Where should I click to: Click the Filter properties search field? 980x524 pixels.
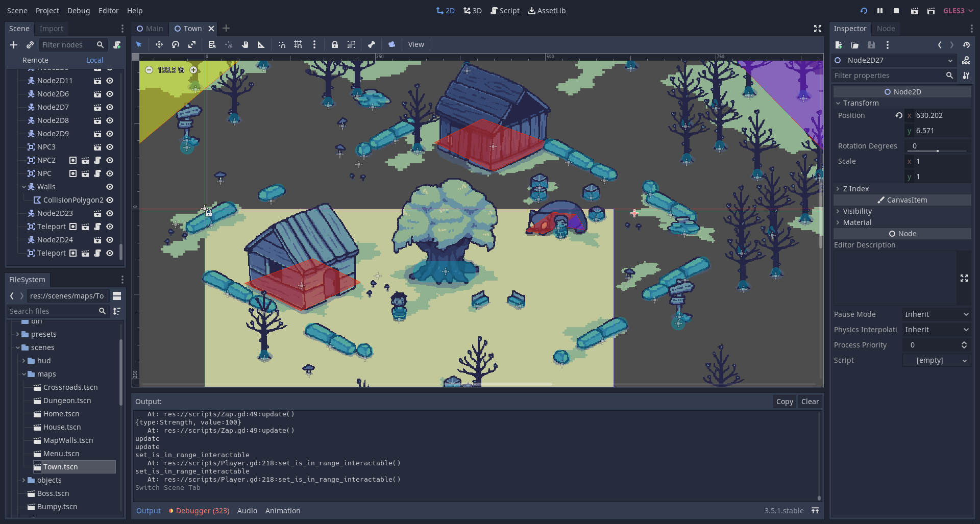click(x=888, y=76)
